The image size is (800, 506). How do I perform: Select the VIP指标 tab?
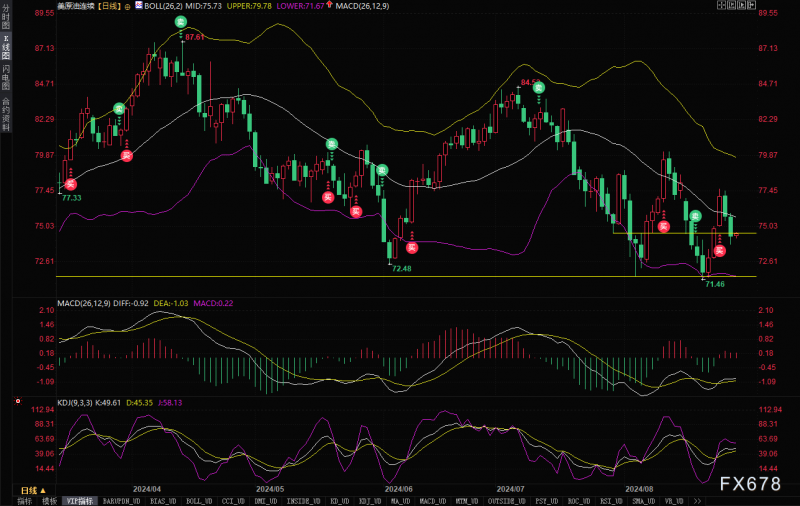tap(80, 501)
